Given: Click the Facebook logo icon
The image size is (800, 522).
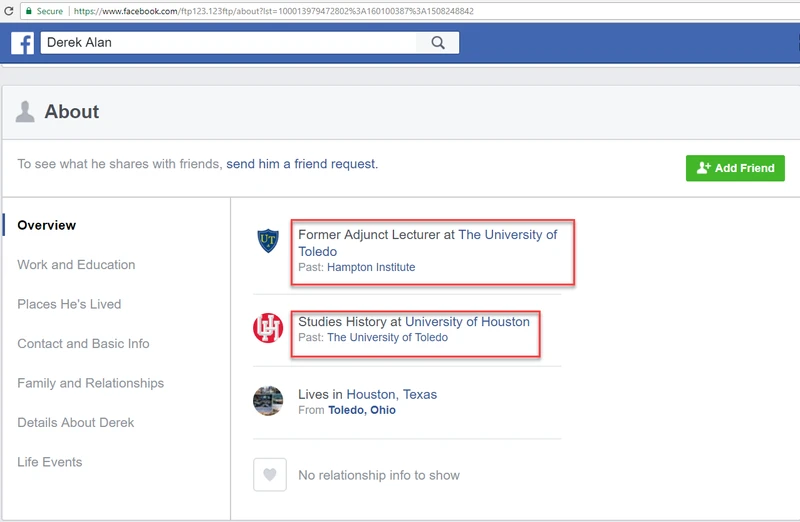Looking at the screenshot, I should pos(22,43).
